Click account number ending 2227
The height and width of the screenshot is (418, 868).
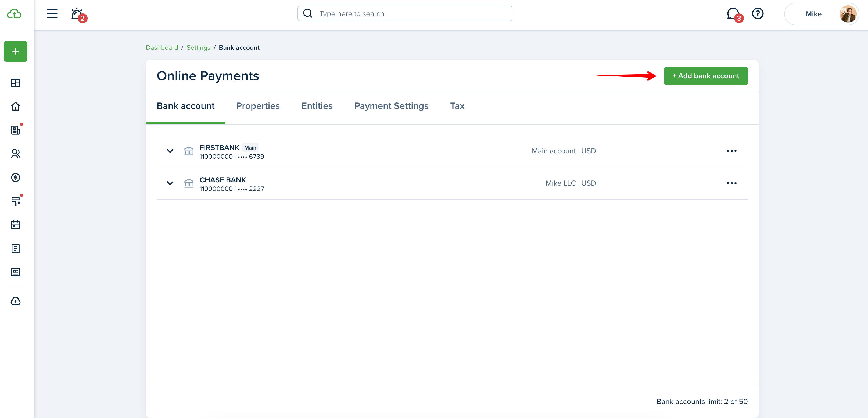[x=232, y=189]
